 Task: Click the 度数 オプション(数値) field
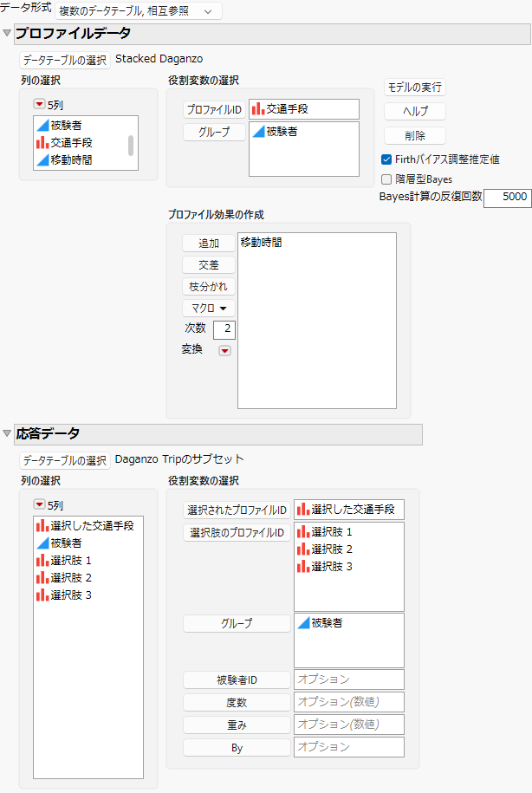click(349, 702)
